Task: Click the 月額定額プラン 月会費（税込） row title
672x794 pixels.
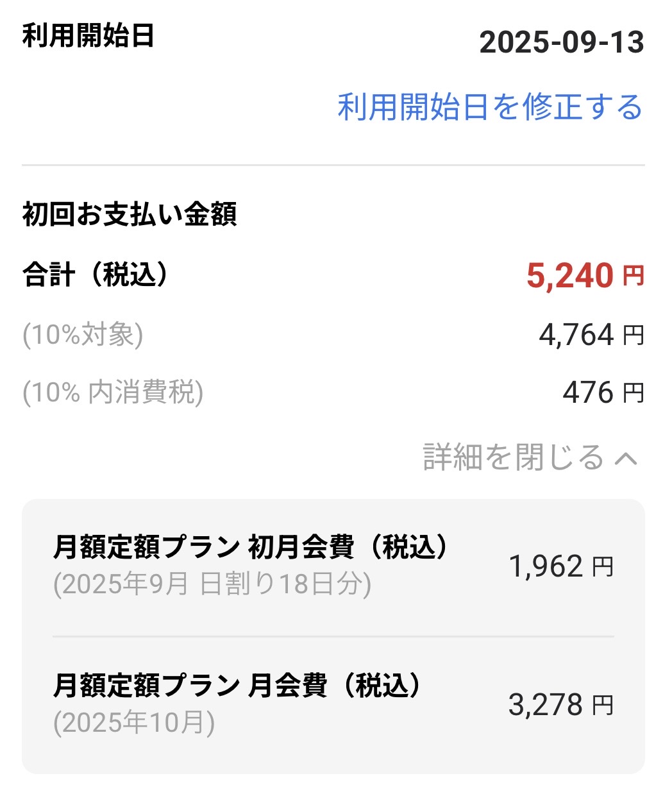Action: (x=238, y=686)
